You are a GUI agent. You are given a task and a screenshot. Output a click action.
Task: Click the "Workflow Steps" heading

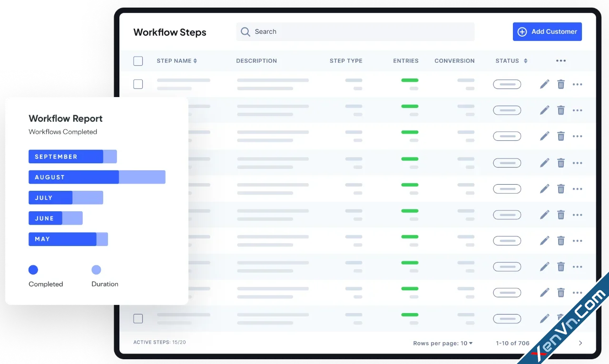click(x=170, y=32)
